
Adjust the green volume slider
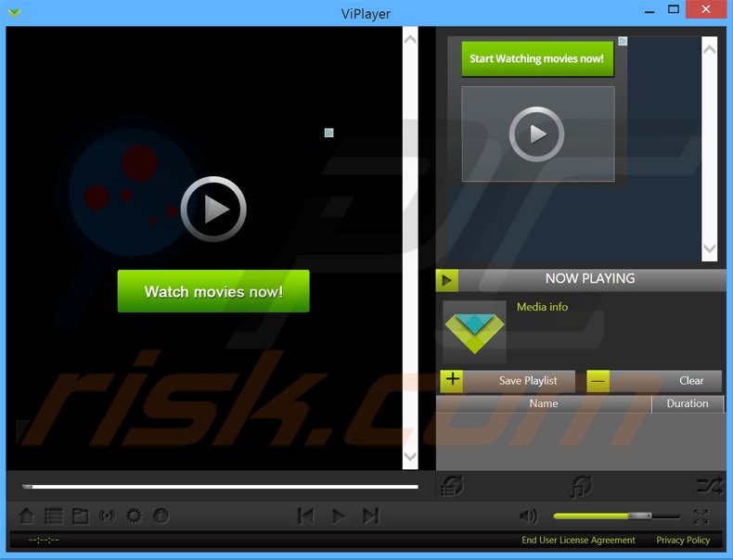pyautogui.click(x=617, y=516)
